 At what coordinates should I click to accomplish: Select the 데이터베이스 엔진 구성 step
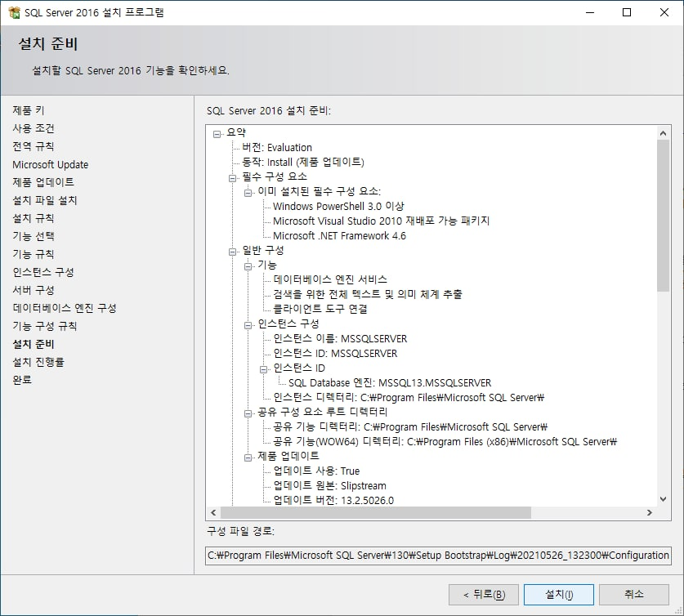(x=65, y=308)
